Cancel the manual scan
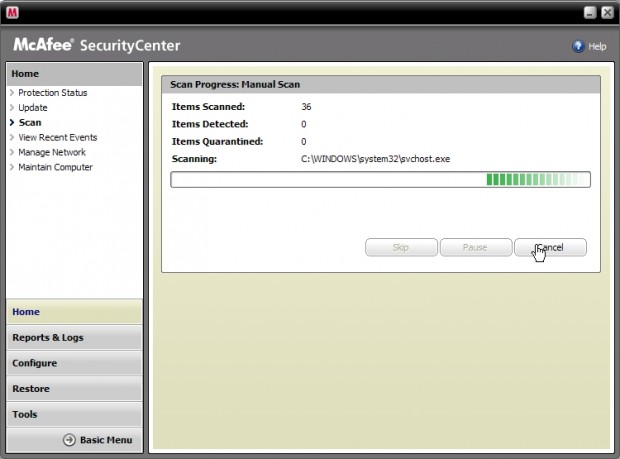 click(550, 247)
